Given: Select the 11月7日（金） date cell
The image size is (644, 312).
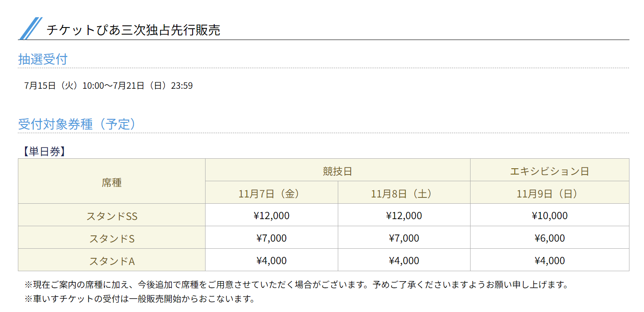Looking at the screenshot, I should tap(272, 192).
